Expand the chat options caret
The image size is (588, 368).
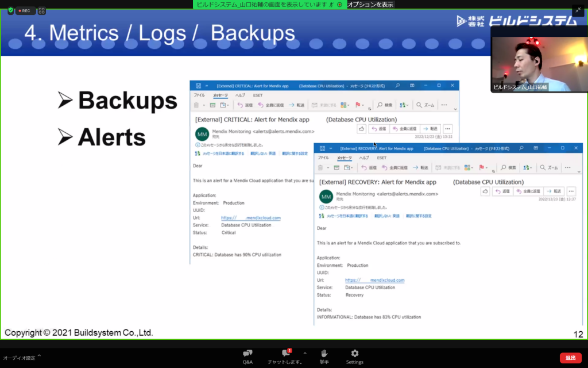(305, 354)
